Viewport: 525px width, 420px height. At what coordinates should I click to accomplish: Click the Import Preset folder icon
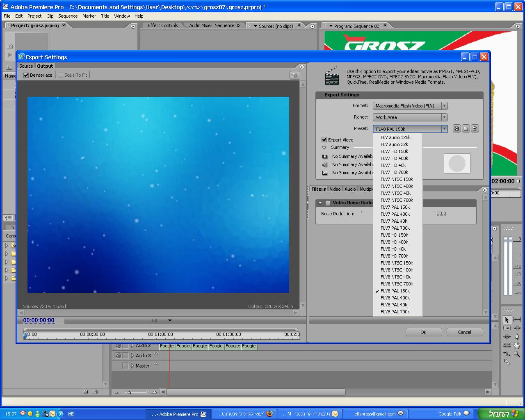point(466,129)
